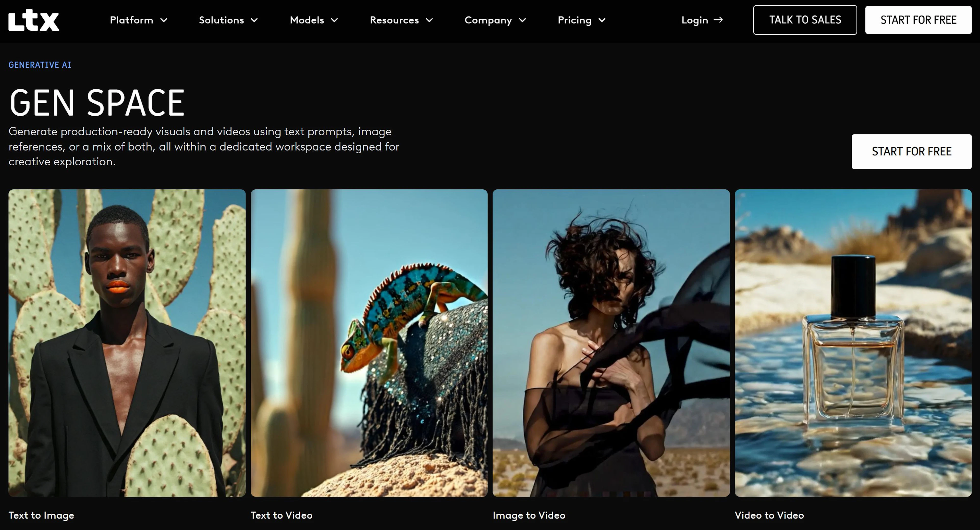Screen dimensions: 980x530
Task: Open the woman Image to Video thumbnail
Action: tap(611, 342)
